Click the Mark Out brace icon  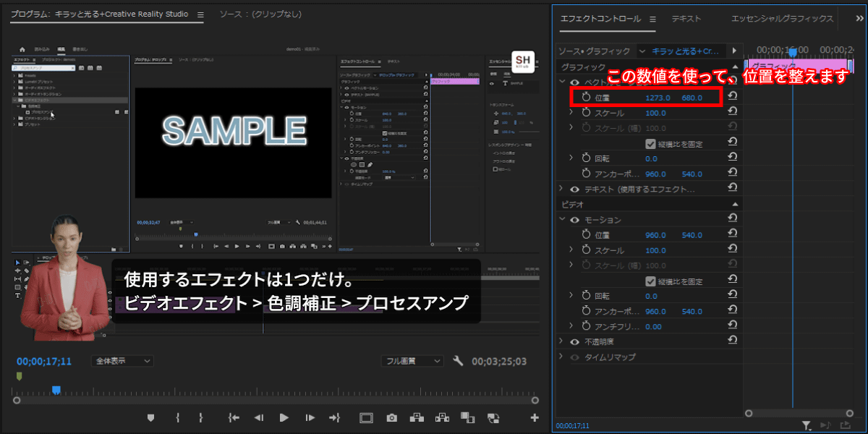click(200, 417)
